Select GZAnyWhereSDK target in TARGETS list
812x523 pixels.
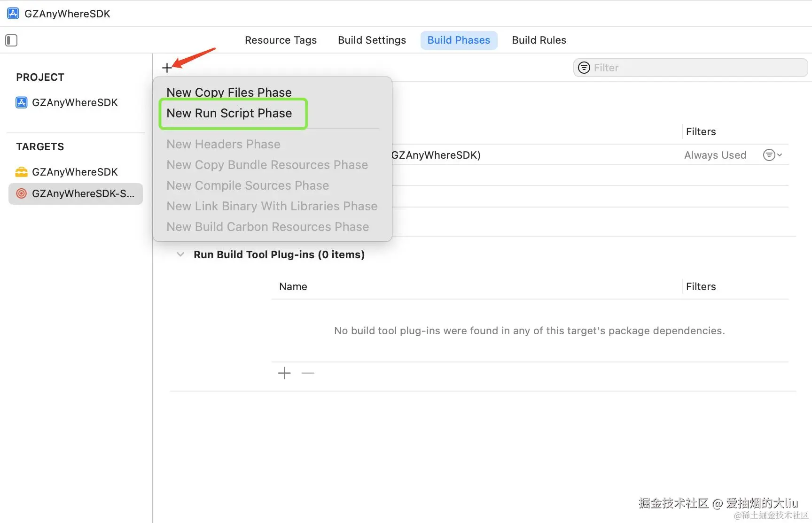(75, 172)
